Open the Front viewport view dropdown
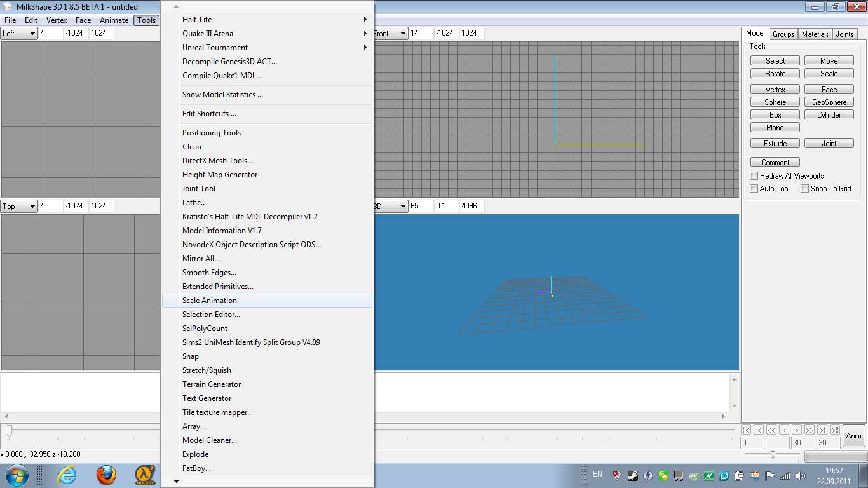 coord(390,34)
